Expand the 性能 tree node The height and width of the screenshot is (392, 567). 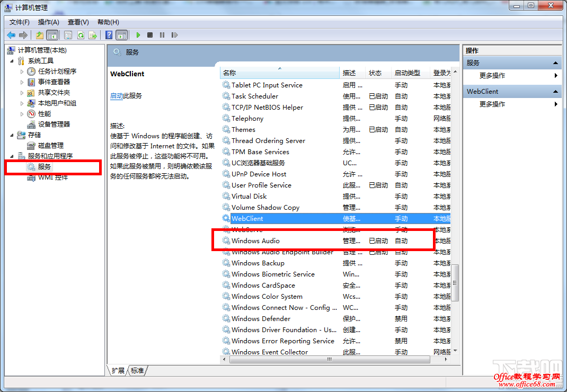[x=22, y=114]
